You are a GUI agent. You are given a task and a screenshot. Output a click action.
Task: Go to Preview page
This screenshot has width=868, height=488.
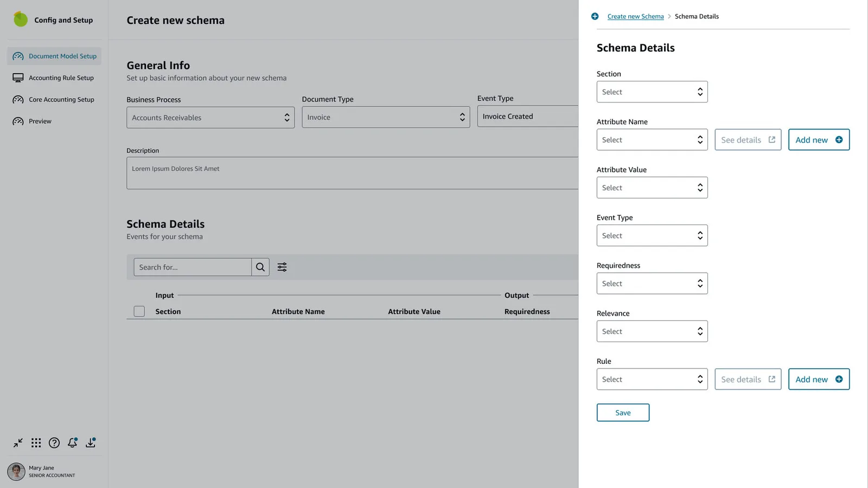(54, 121)
